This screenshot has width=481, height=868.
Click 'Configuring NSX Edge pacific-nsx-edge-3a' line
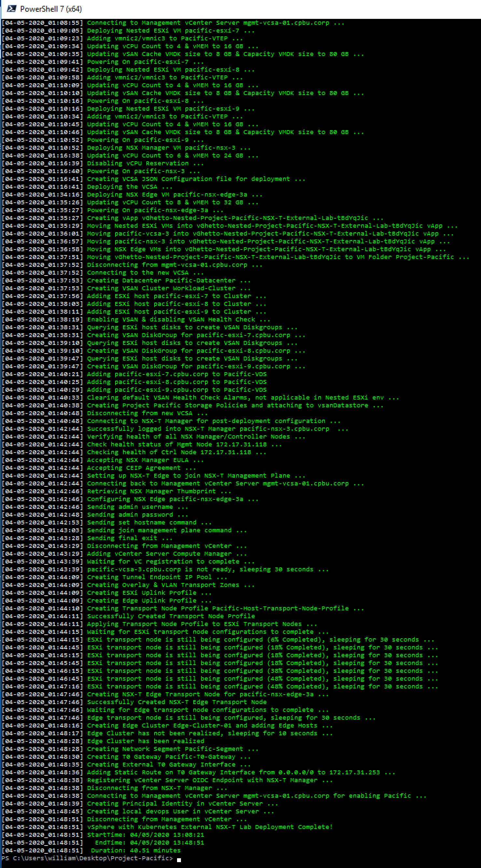point(130,499)
